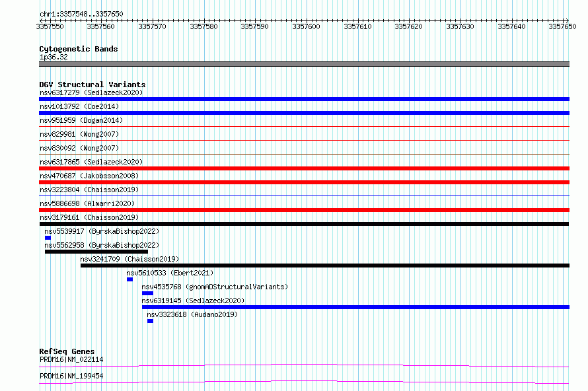The image size is (588, 391).
Task: Select the nsv1013792 (Coe2014) variant label
Action: (x=79, y=106)
